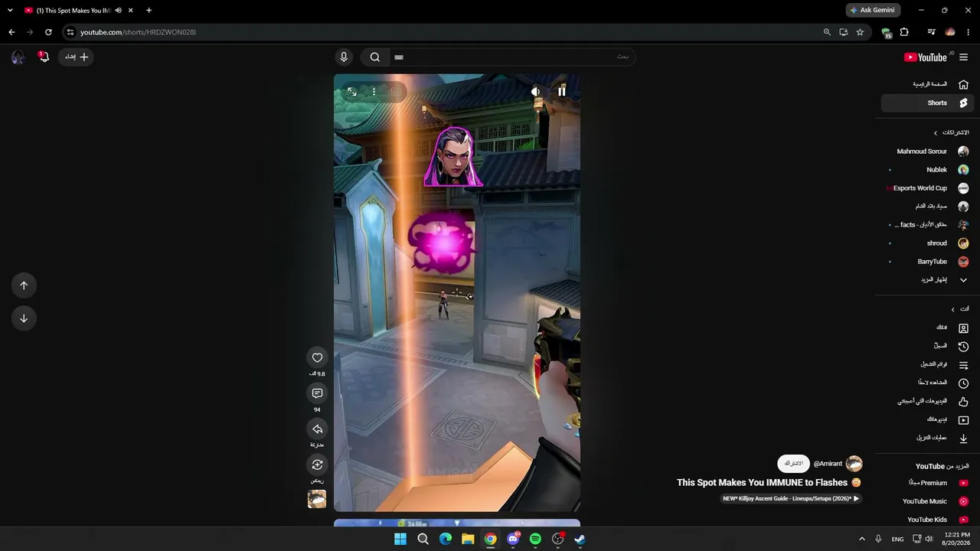Open the Killjoy Ascent Guide linked video
980x551 pixels.
pyautogui.click(x=792, y=499)
